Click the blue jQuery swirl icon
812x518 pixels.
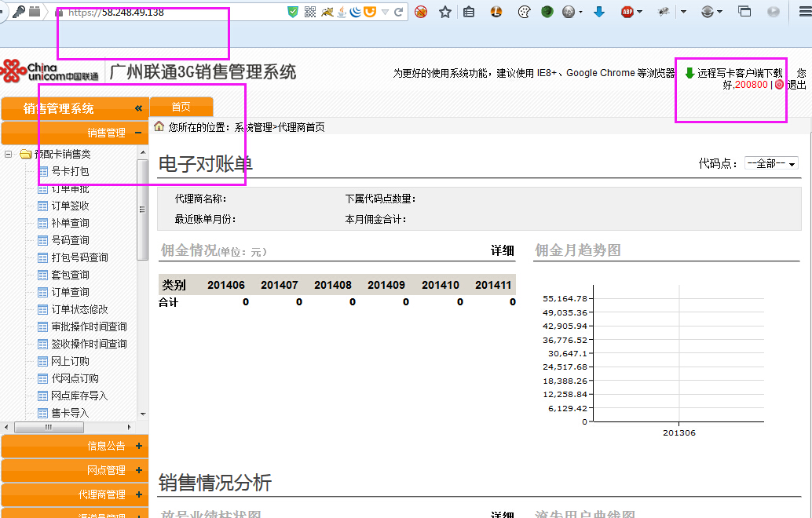[x=356, y=12]
